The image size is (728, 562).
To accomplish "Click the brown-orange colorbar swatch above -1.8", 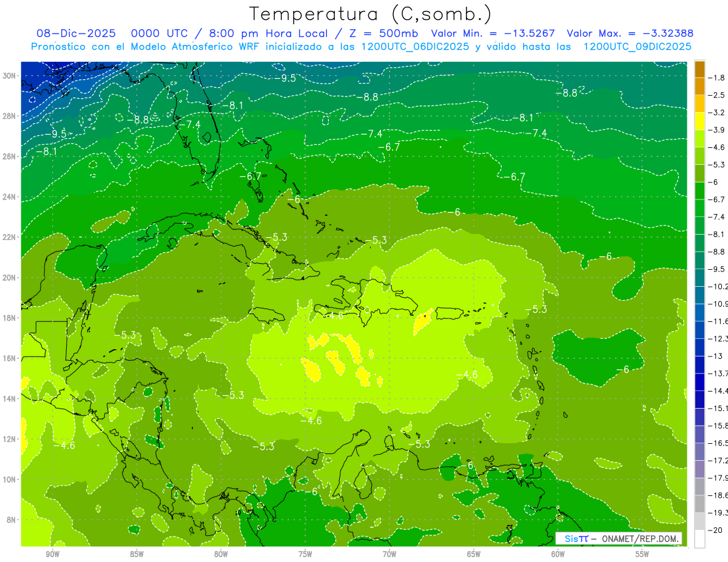I will (x=699, y=69).
